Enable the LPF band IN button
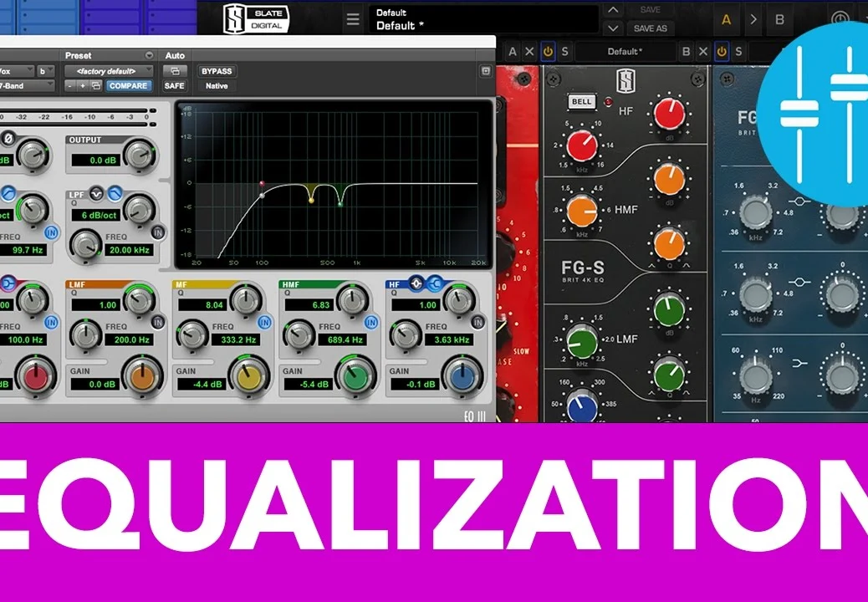 tap(158, 232)
